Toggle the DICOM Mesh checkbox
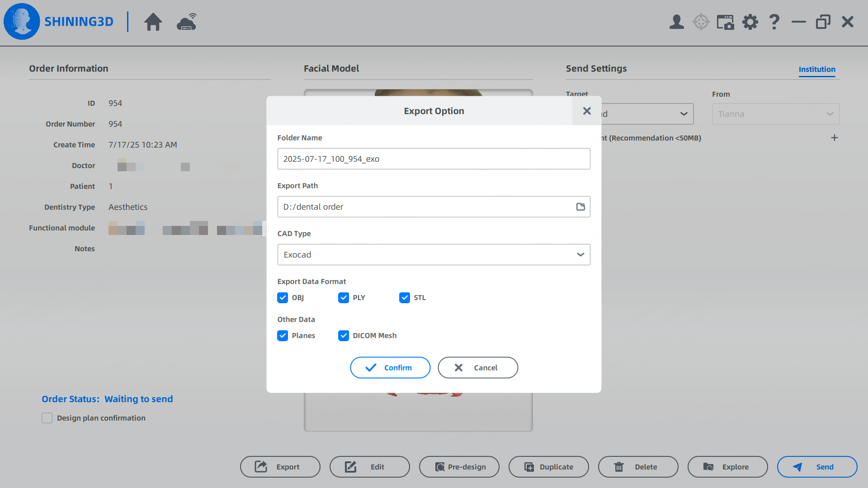This screenshot has width=868, height=488. [x=344, y=335]
